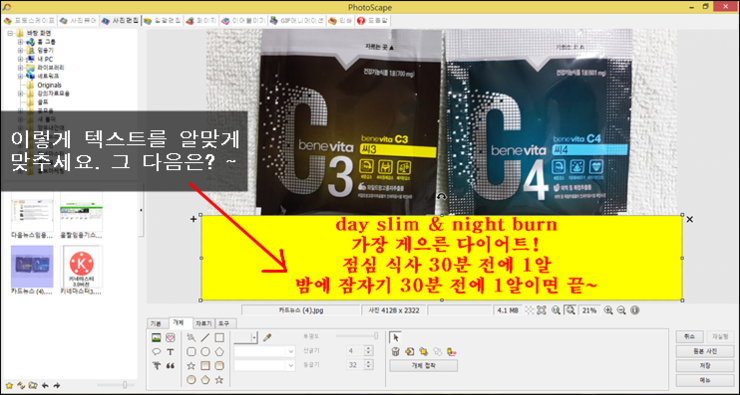This screenshot has width=740, height=395.
Task: Collapse the 바탕 화면 root folder
Action: click(10, 34)
